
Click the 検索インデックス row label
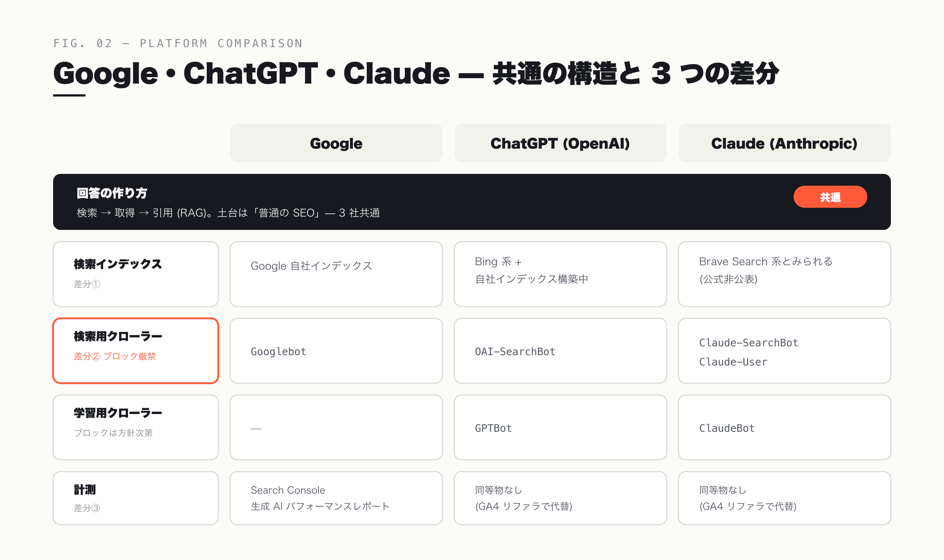tap(118, 264)
